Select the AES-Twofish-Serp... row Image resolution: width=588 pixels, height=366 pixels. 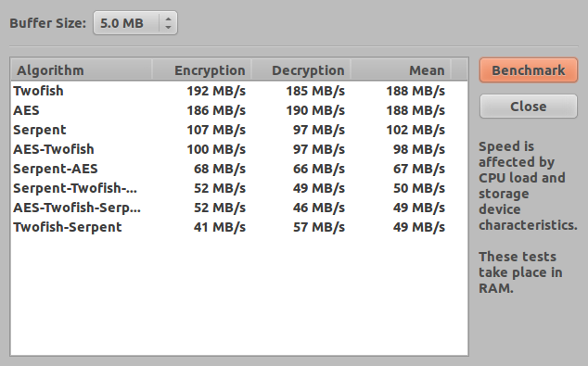[x=239, y=208]
